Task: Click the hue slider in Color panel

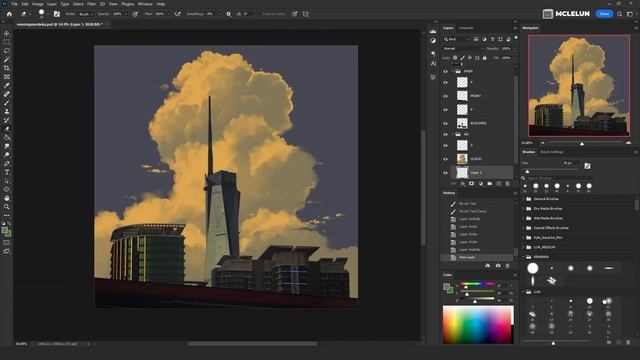Action: coord(477,284)
